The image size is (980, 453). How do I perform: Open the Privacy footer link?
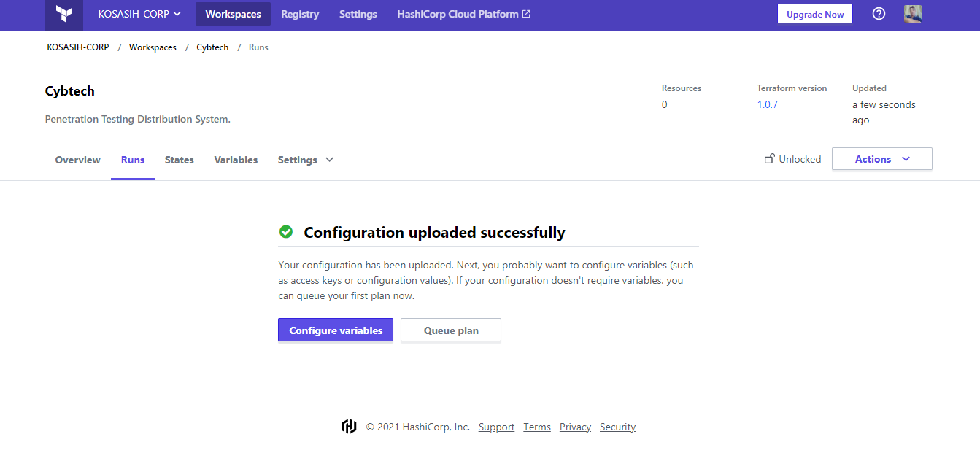pyautogui.click(x=575, y=427)
